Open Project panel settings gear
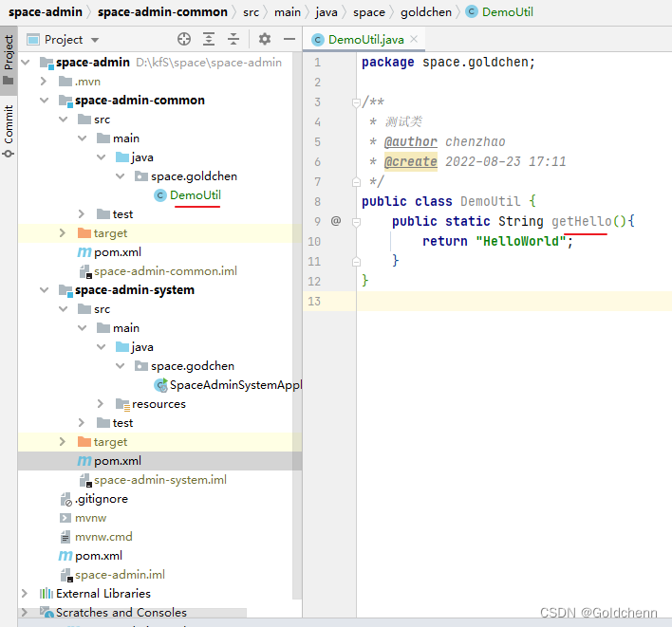The height and width of the screenshot is (627, 672). click(x=265, y=40)
